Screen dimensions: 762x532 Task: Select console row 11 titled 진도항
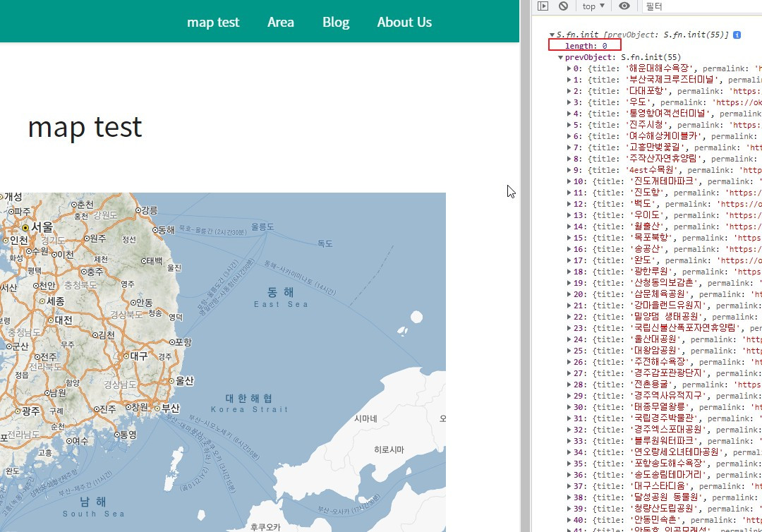pyautogui.click(x=664, y=193)
